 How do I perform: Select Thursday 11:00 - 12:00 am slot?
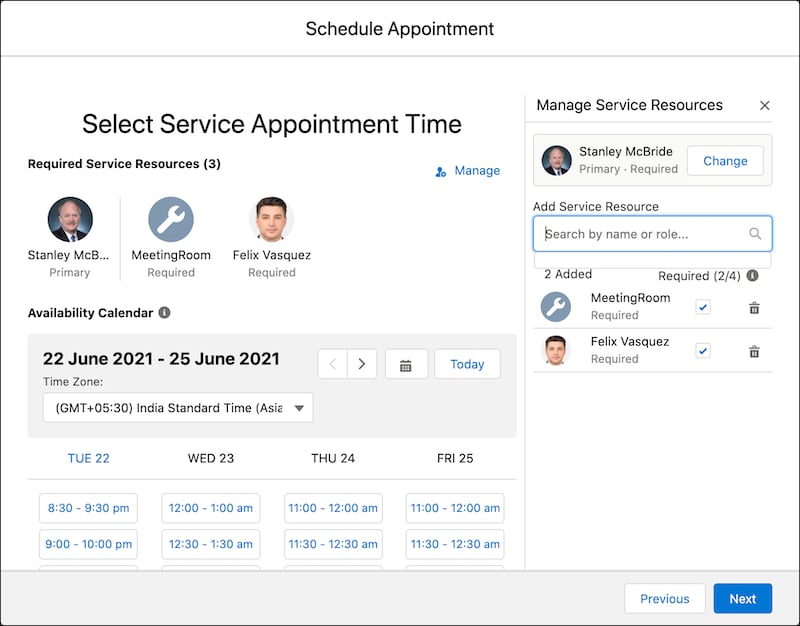[333, 508]
